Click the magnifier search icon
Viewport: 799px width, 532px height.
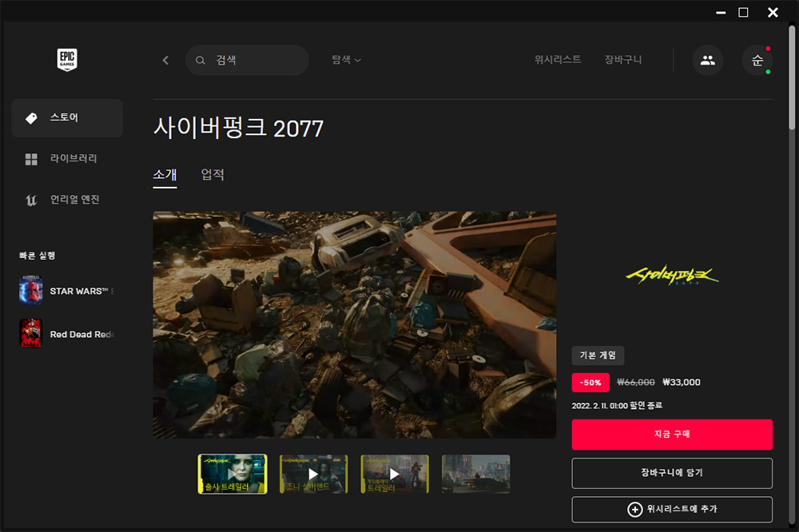pyautogui.click(x=201, y=60)
